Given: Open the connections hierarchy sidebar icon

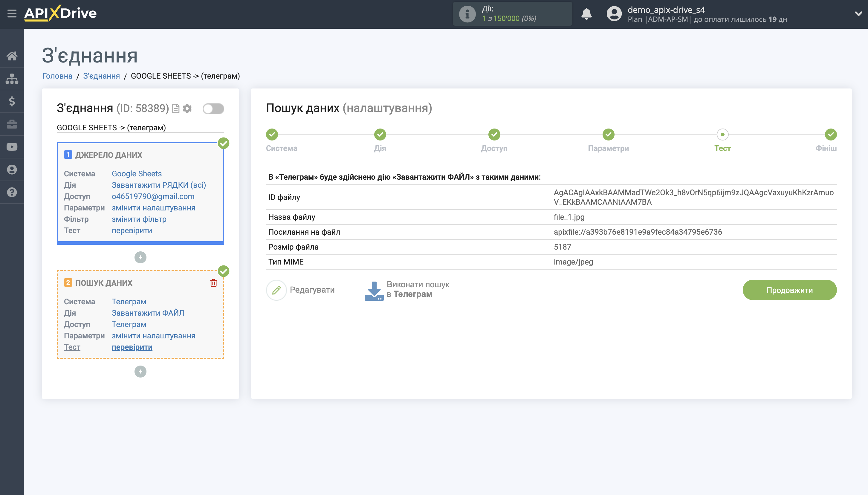Looking at the screenshot, I should click(x=12, y=79).
